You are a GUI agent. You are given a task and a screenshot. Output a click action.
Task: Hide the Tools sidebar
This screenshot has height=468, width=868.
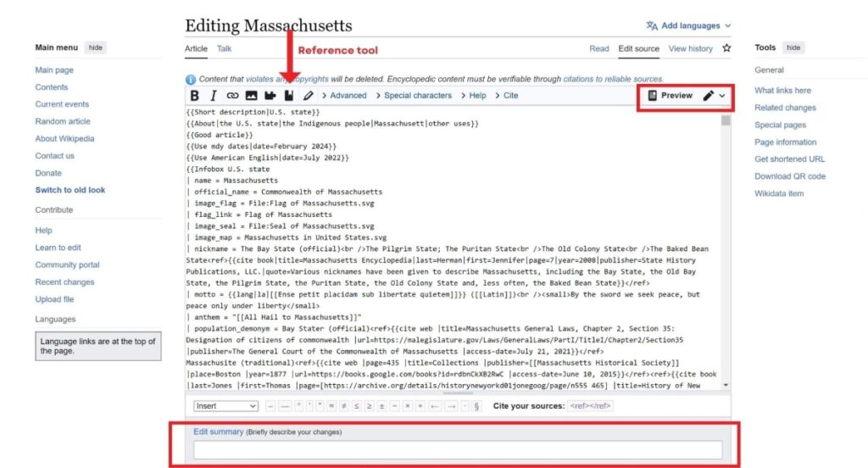[x=793, y=47]
